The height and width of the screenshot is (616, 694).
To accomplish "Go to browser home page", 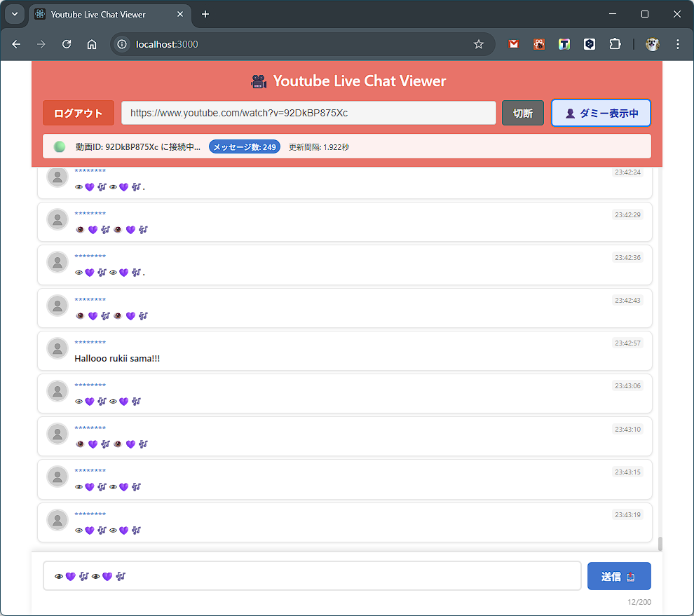I will pos(92,44).
